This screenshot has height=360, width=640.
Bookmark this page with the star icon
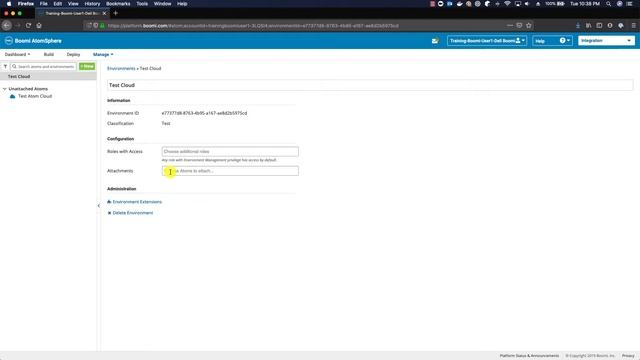point(529,25)
